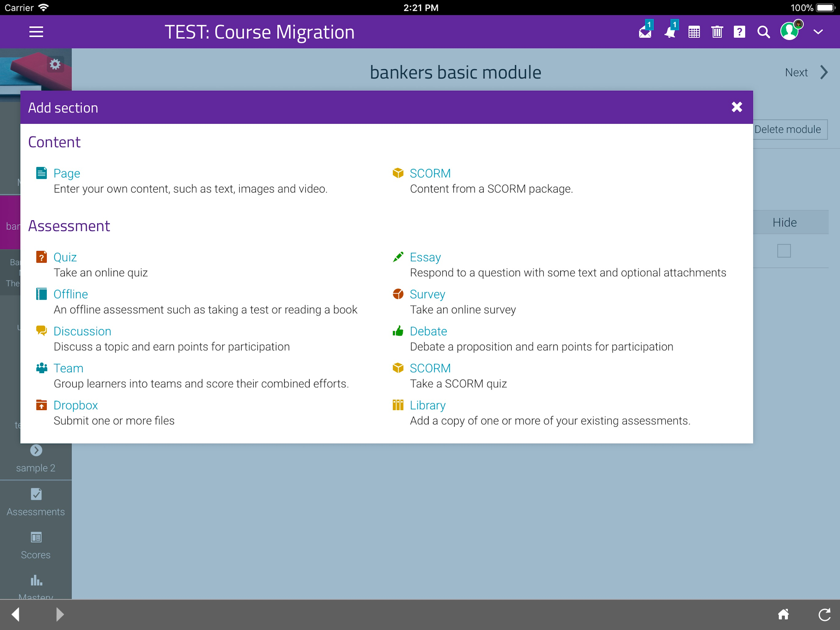The width and height of the screenshot is (840, 630).
Task: Add a Survey assessment
Action: click(427, 294)
